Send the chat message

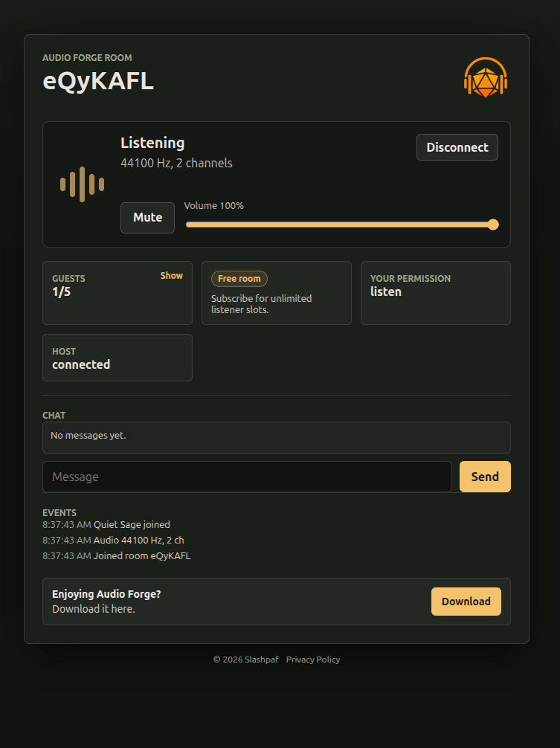pos(485,477)
